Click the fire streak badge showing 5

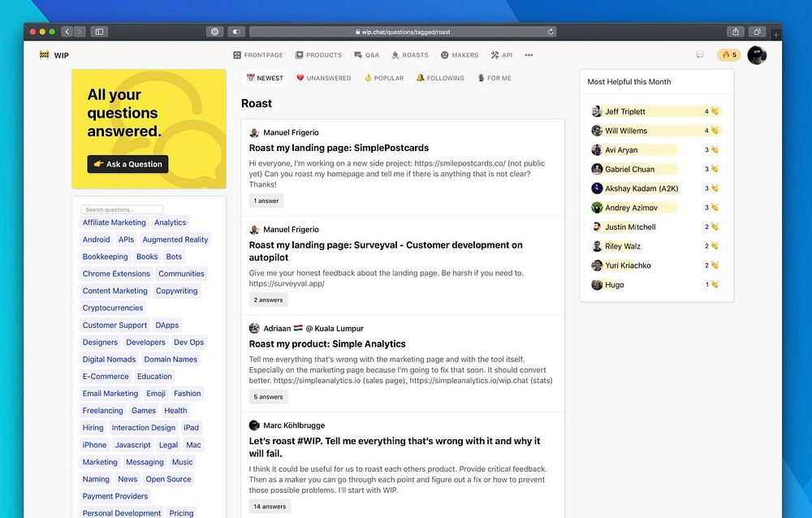[x=729, y=54]
